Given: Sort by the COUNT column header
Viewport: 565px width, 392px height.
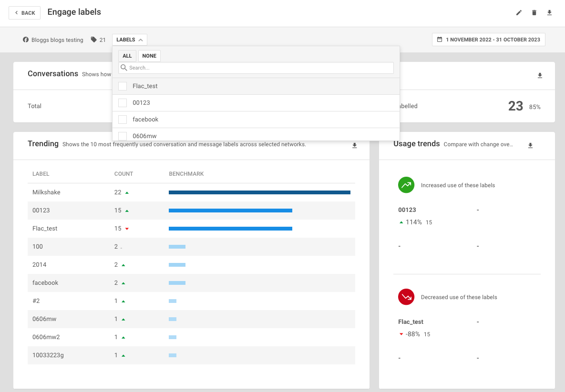Looking at the screenshot, I should tap(123, 174).
